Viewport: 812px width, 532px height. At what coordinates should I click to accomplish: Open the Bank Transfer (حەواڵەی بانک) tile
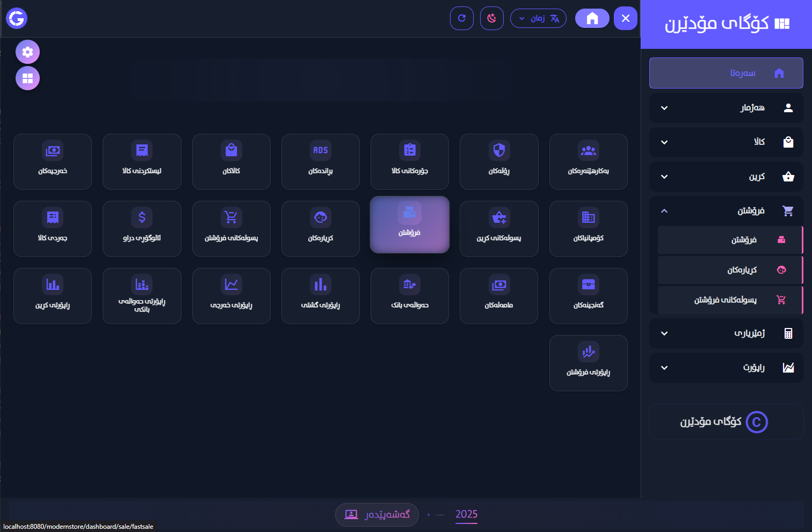pyautogui.click(x=409, y=295)
